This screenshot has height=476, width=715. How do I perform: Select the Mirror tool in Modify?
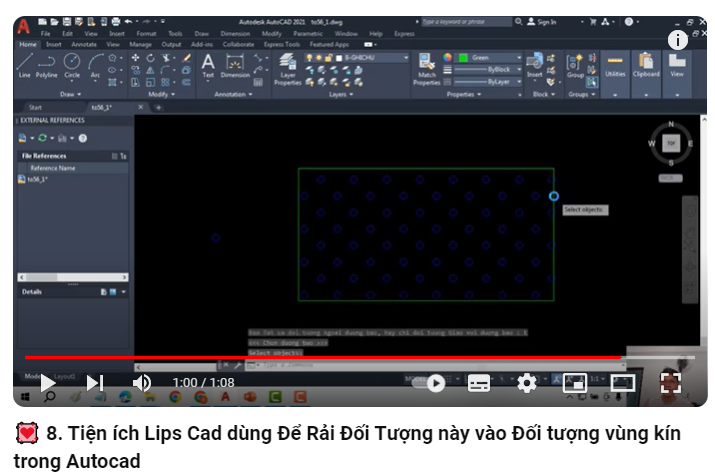150,70
